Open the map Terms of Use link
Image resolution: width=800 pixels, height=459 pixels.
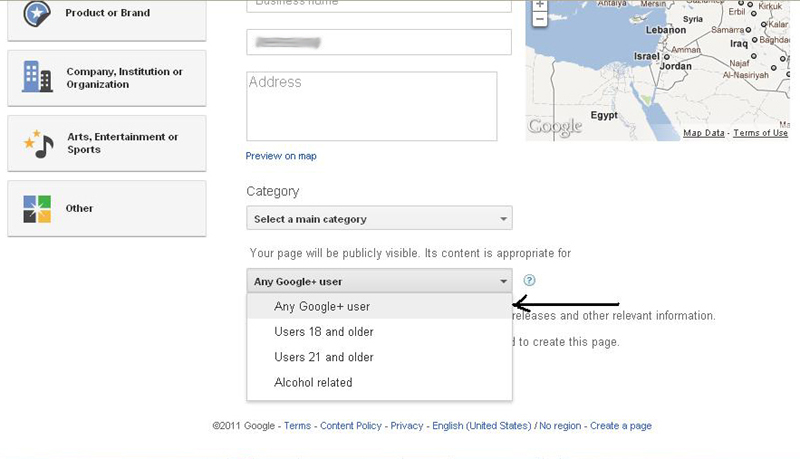pos(760,133)
